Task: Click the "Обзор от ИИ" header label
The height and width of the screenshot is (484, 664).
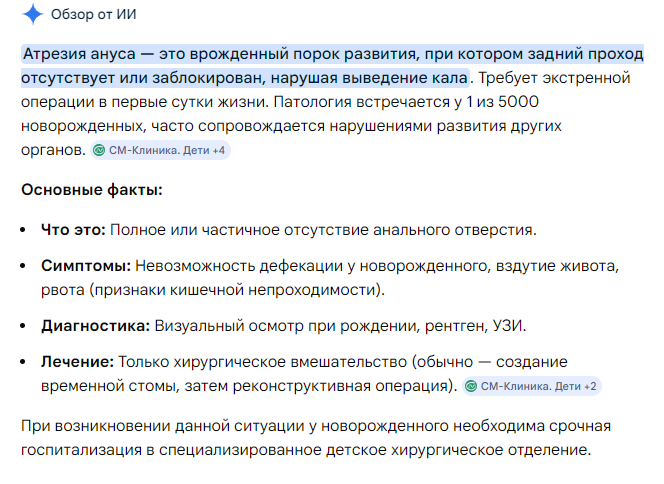Action: [92, 15]
